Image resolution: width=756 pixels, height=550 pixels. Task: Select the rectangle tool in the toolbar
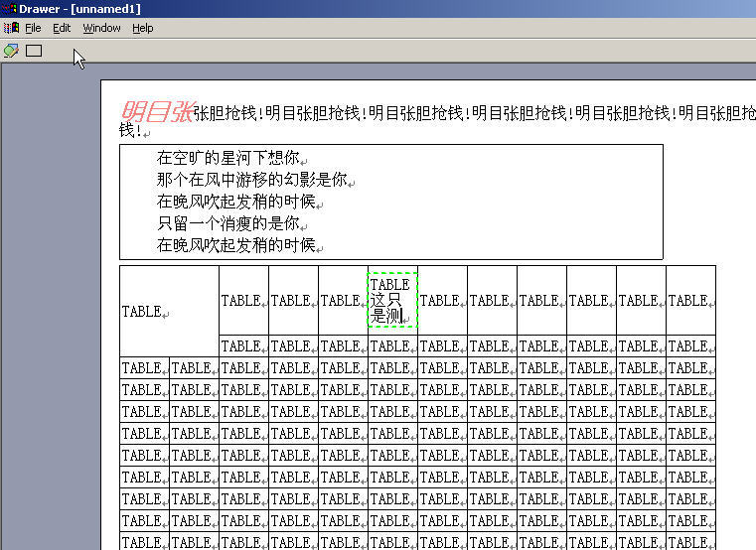34,50
